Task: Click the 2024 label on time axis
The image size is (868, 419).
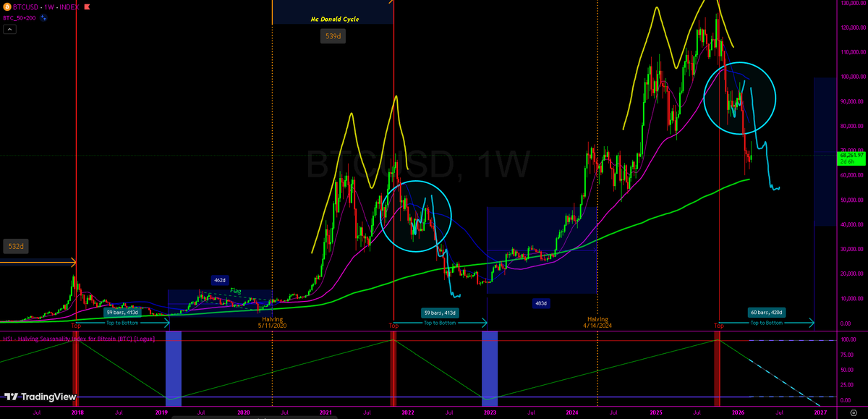Action: (x=572, y=412)
